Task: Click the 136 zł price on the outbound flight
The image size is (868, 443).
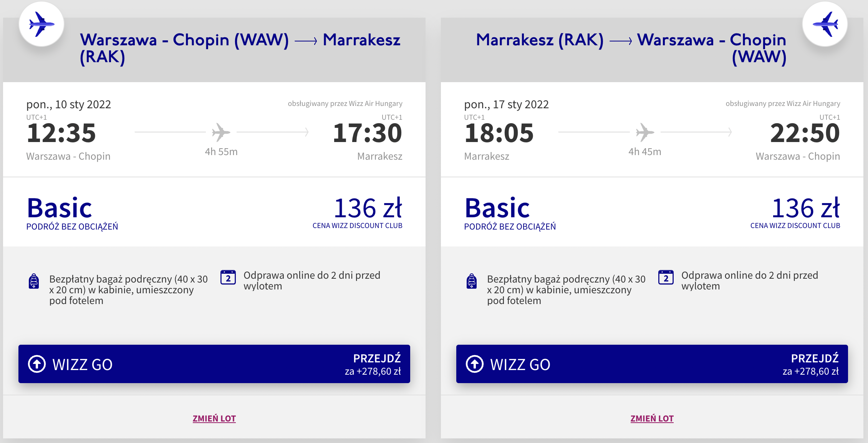Action: [368, 208]
